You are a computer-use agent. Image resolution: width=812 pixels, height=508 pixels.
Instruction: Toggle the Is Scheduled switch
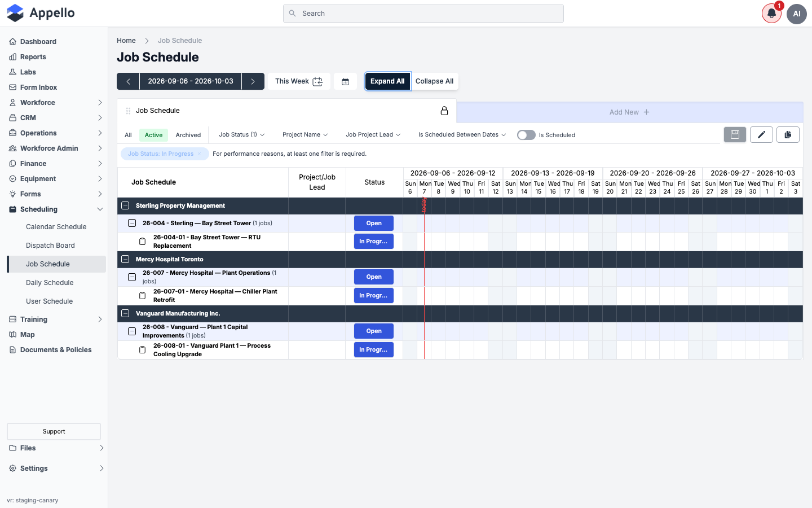526,135
